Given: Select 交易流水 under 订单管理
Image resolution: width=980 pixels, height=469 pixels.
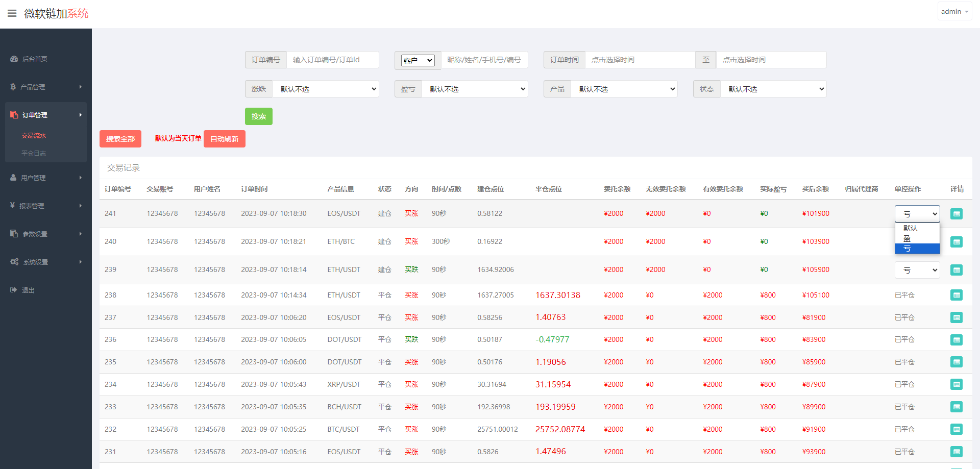Looking at the screenshot, I should pos(34,135).
